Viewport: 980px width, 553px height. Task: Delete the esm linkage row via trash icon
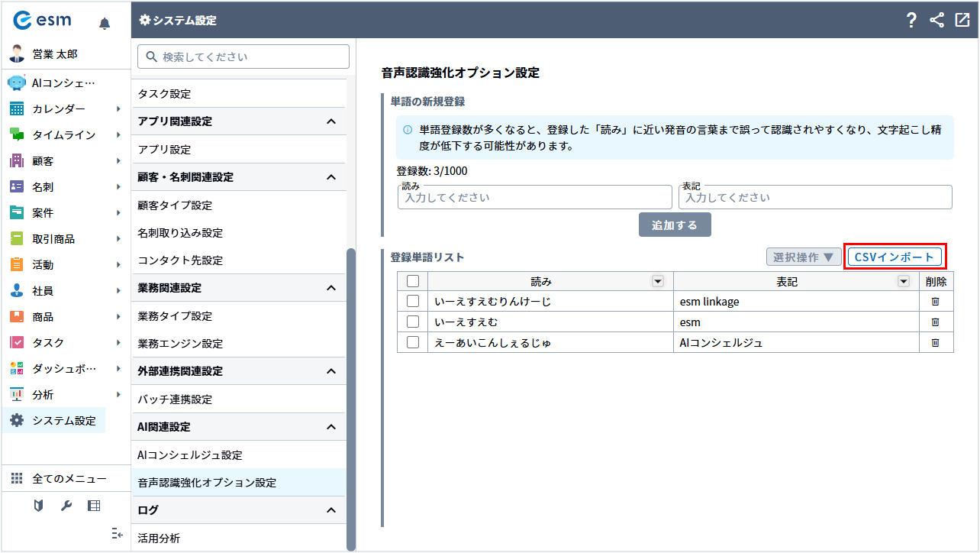pos(935,302)
